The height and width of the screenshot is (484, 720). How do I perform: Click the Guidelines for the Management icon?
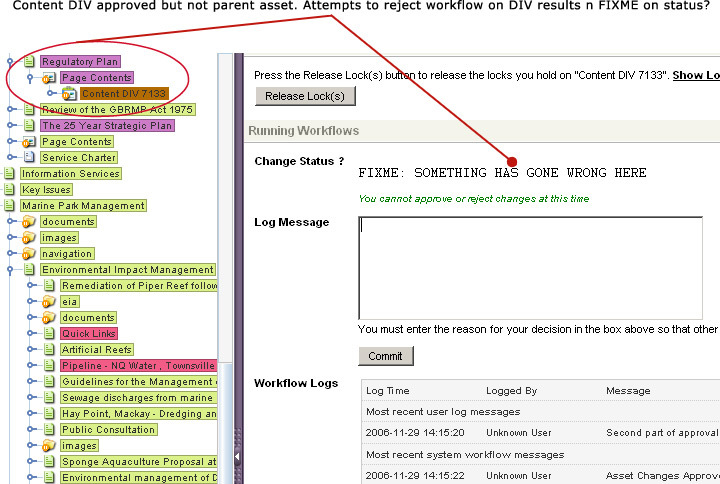point(50,382)
